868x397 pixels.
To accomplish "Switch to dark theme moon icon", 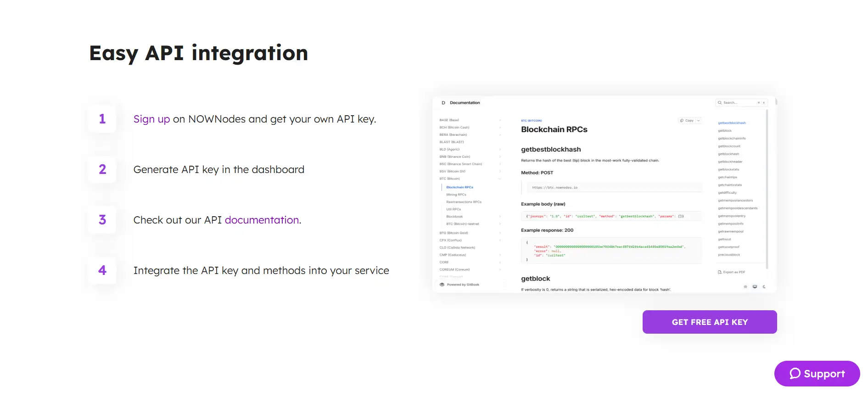I will tap(764, 287).
